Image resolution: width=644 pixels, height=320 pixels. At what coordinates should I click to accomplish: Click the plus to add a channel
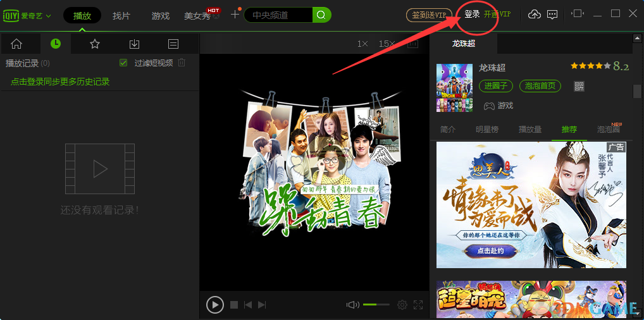click(x=235, y=15)
